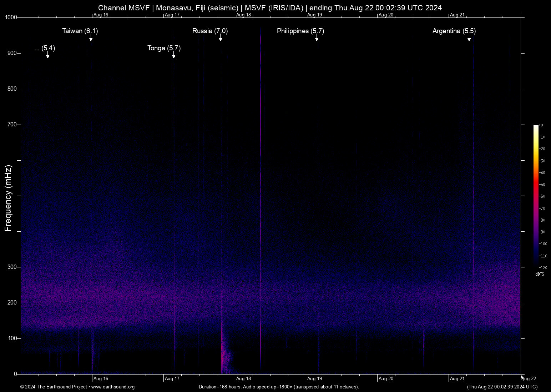Click the channel title header text
The width and height of the screenshot is (551, 392).
pos(271,7)
